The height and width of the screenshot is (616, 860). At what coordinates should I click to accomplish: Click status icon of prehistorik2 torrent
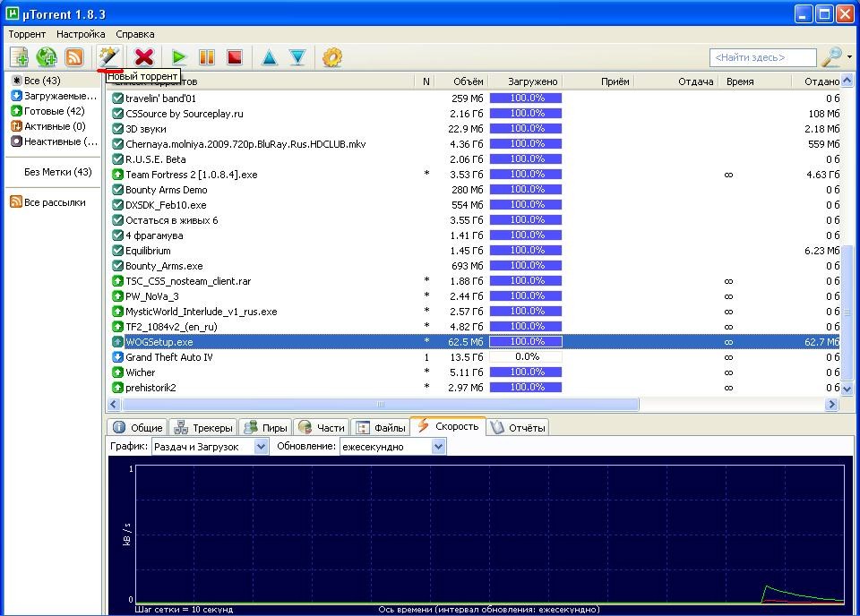tap(117, 388)
